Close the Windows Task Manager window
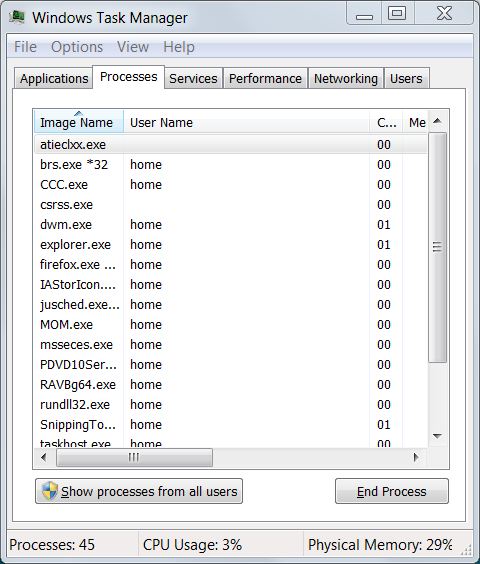Viewport: 480px width, 564px height. tap(444, 14)
